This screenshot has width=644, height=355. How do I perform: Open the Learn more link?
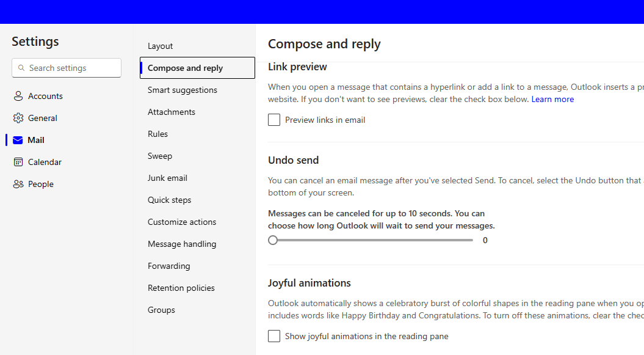pyautogui.click(x=552, y=99)
